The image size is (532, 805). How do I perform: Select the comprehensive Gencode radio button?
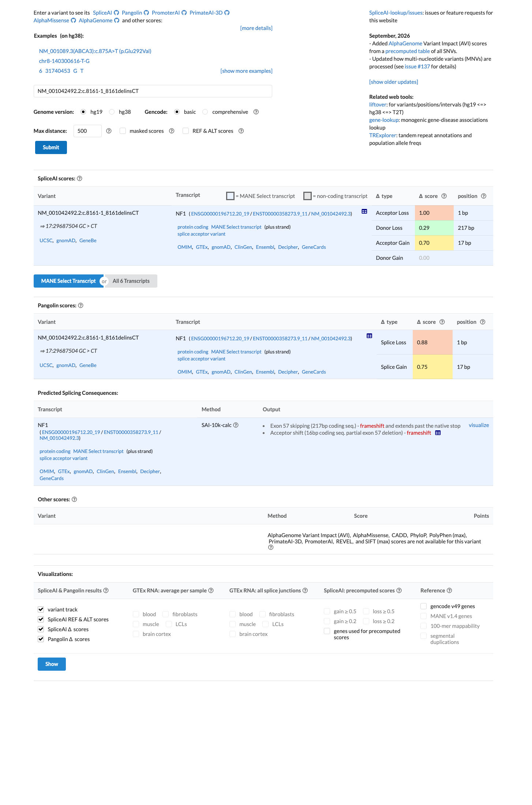[205, 112]
